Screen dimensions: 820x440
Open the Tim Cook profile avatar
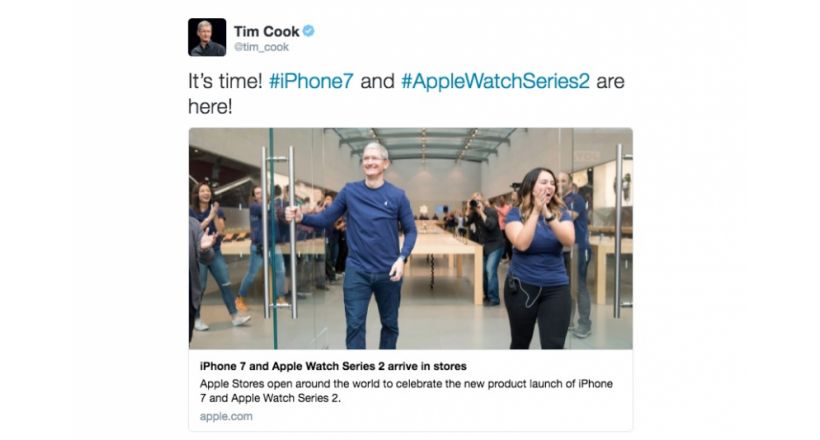tap(207, 37)
